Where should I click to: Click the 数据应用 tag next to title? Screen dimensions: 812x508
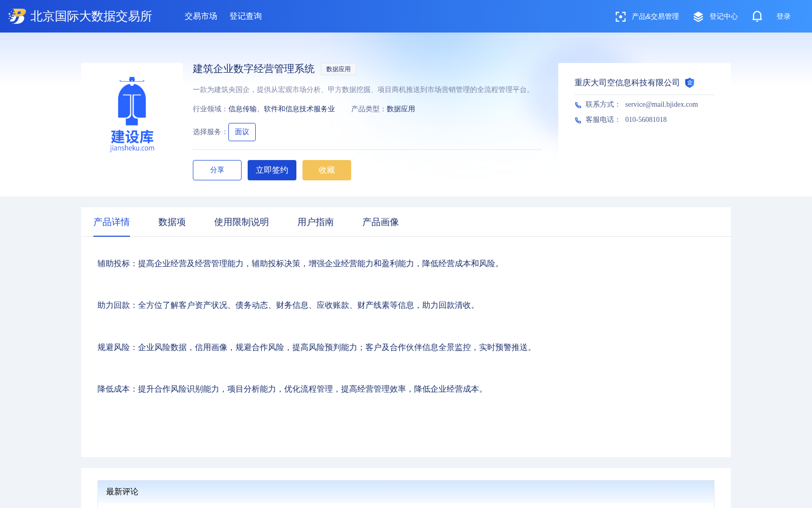[339, 69]
